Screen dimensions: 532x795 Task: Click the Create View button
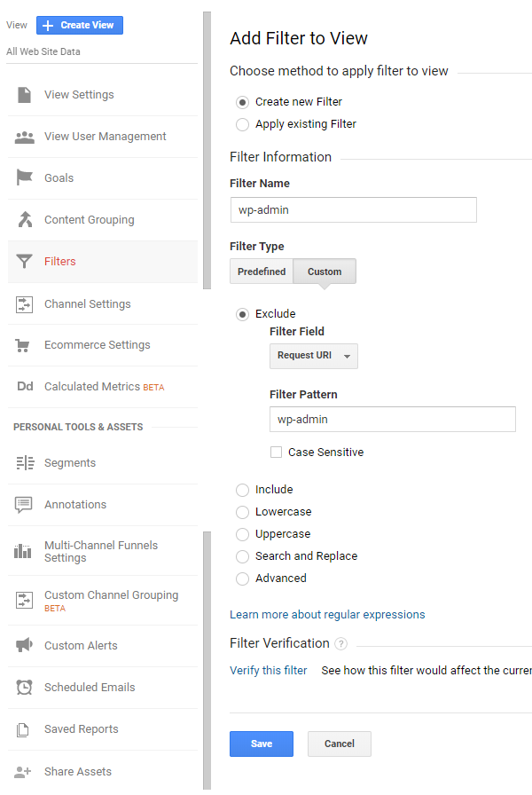coord(79,25)
